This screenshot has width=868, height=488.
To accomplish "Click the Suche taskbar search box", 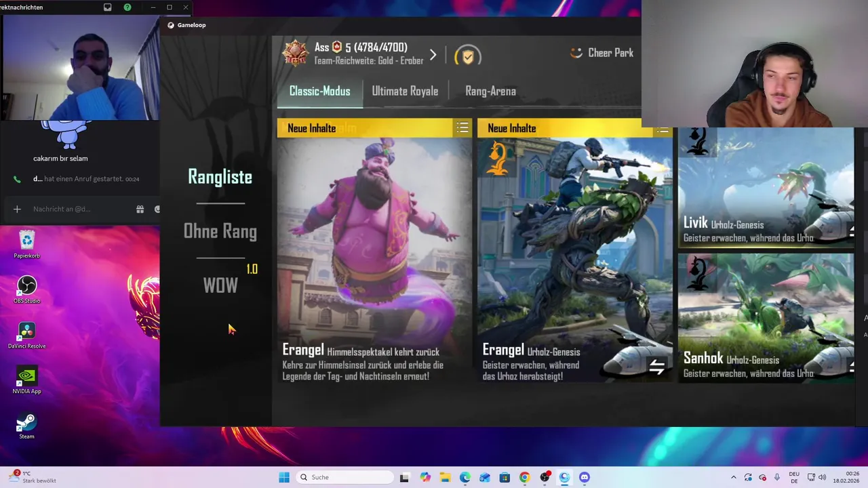I will coord(346,477).
